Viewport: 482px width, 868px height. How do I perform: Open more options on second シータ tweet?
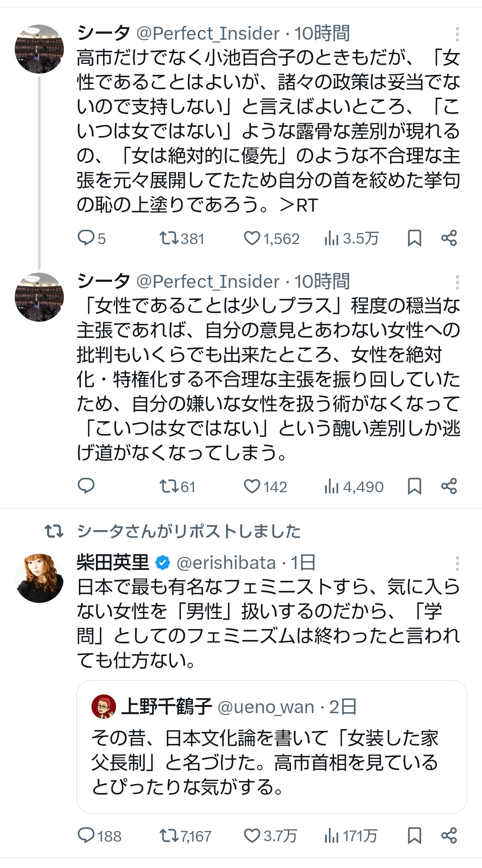coord(457,282)
